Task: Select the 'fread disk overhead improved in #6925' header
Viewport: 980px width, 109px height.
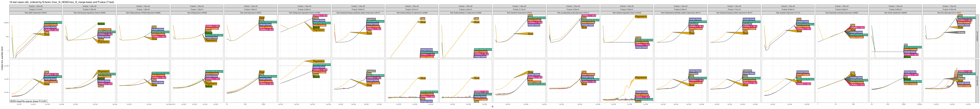Action: click(842, 13)
